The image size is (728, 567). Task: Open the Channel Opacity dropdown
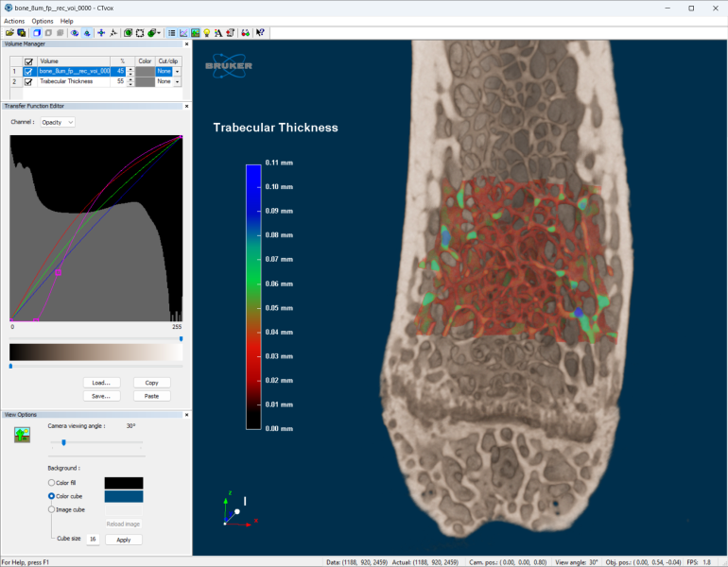click(x=58, y=122)
